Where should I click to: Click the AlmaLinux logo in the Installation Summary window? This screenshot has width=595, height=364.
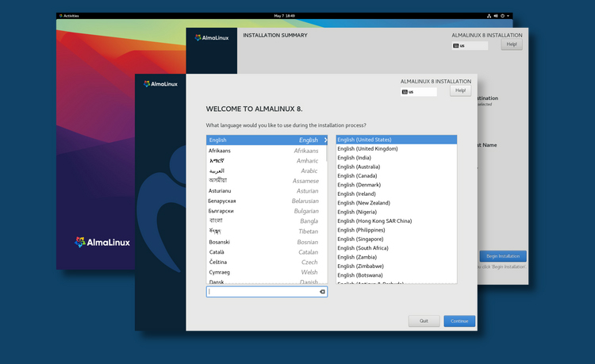212,37
